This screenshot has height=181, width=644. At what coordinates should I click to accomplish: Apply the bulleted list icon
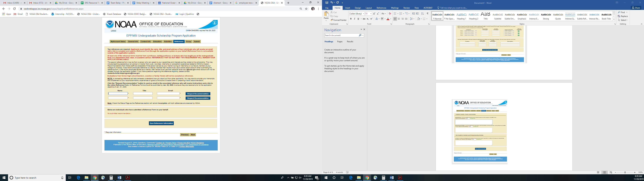pos(395,14)
